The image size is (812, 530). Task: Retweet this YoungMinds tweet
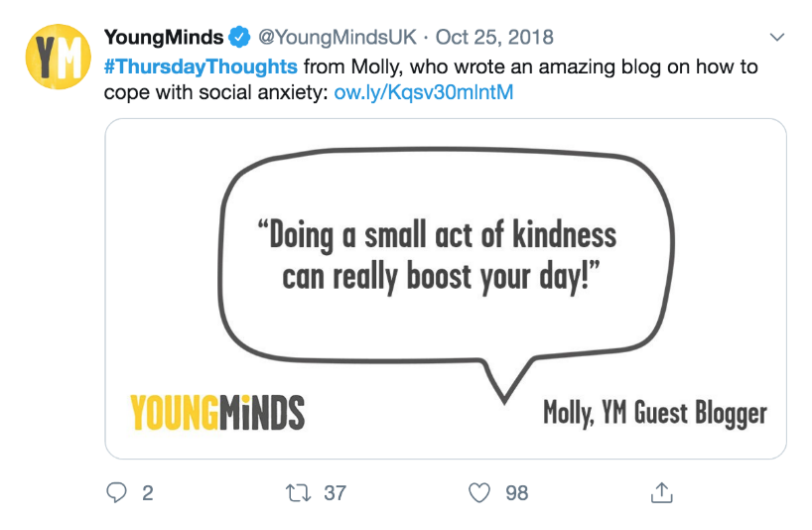click(x=299, y=492)
